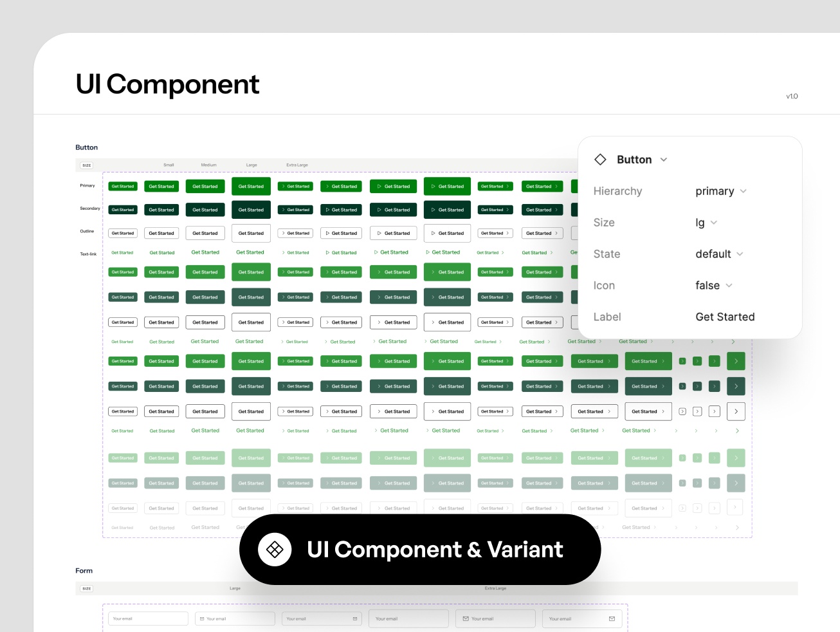Click the largest icon-only arrow button in the dark green row
This screenshot has width=840, height=632.
pyautogui.click(x=736, y=386)
